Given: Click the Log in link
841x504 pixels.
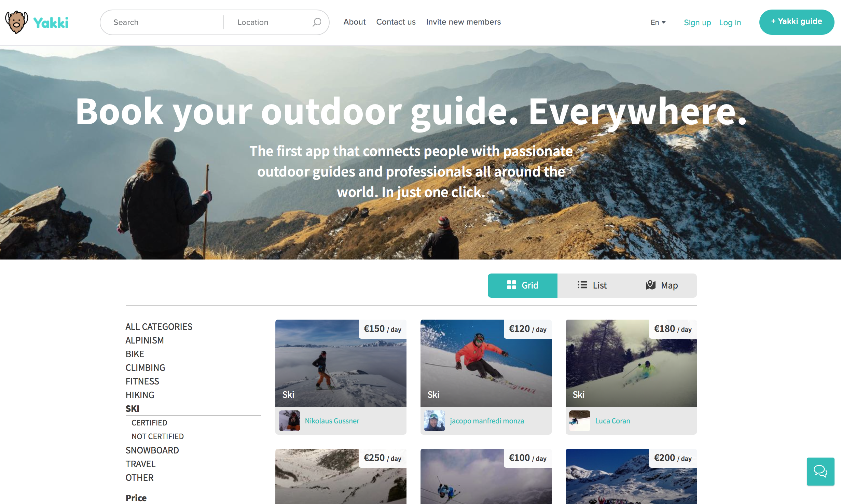Looking at the screenshot, I should coord(730,23).
